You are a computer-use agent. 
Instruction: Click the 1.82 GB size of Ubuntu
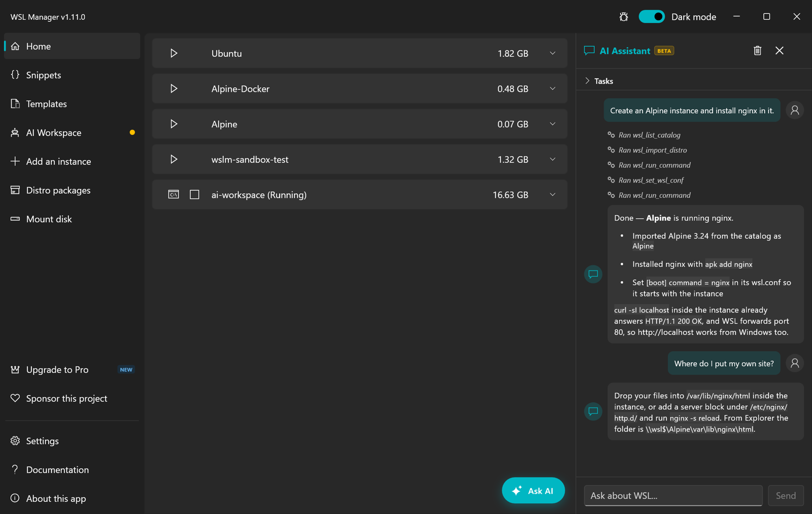click(513, 53)
